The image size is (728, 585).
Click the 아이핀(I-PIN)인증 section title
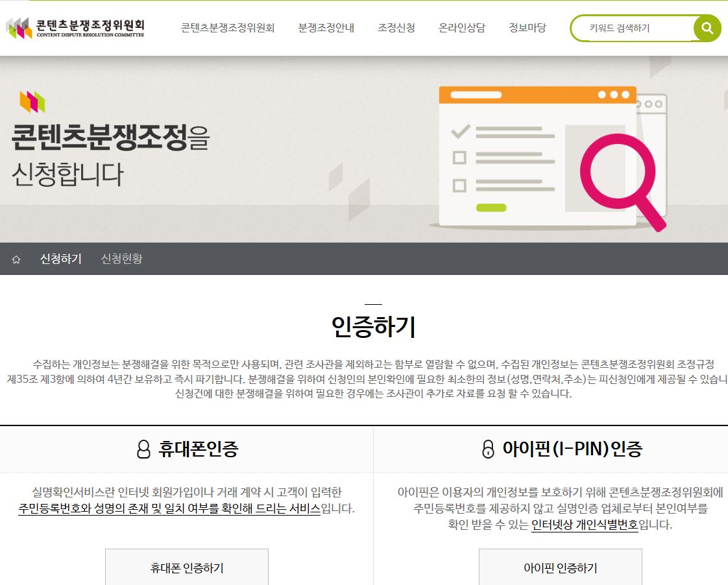tap(572, 449)
